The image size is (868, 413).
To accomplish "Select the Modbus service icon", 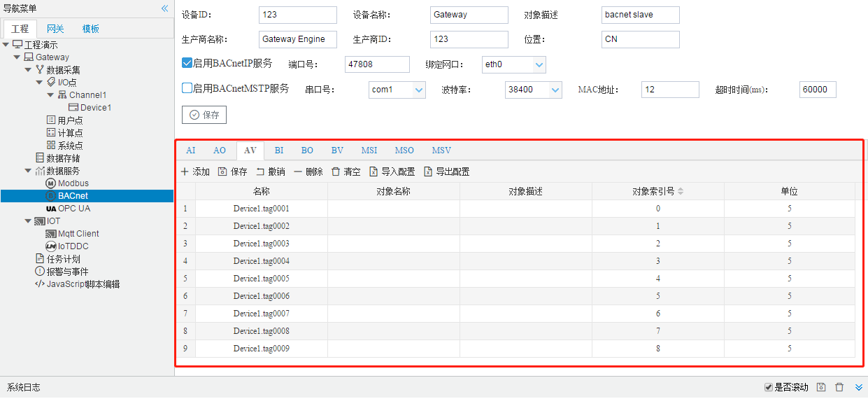I will tap(51, 183).
